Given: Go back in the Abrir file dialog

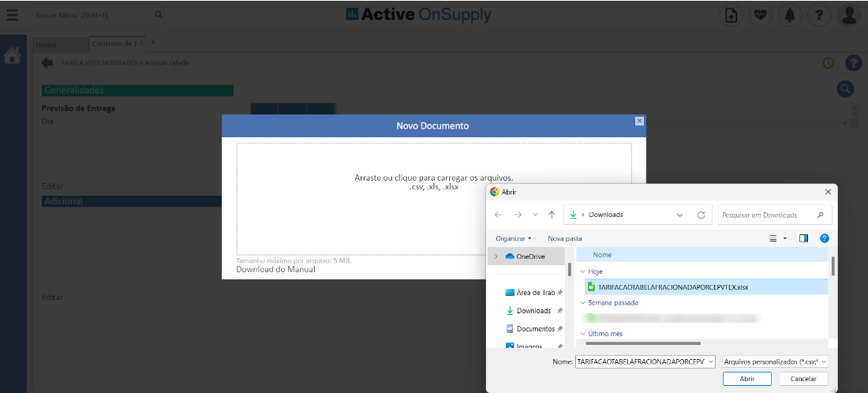Looking at the screenshot, I should click(498, 215).
